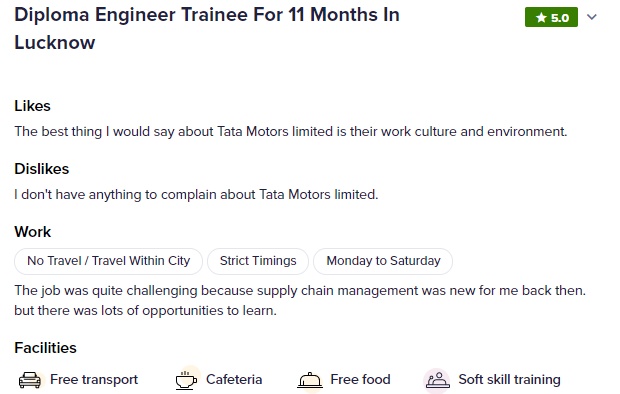Open the Diploma Engineer Trainee review title
620x394 pixels.
(x=207, y=28)
